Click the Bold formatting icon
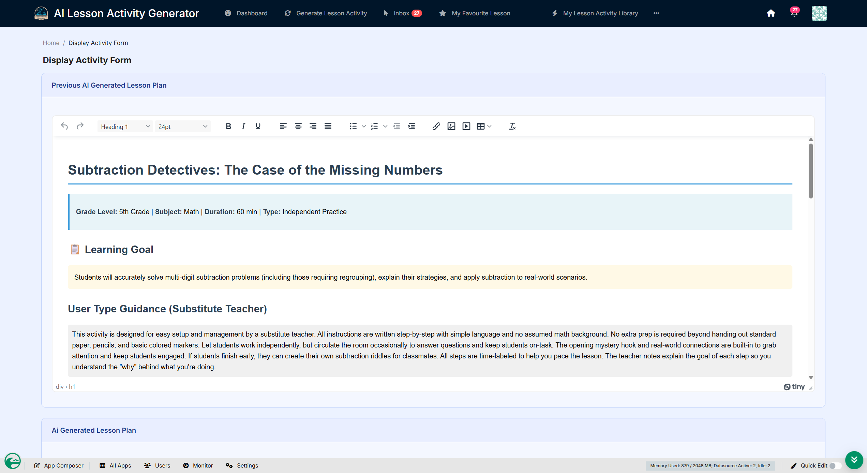This screenshot has height=474, width=868. tap(228, 127)
